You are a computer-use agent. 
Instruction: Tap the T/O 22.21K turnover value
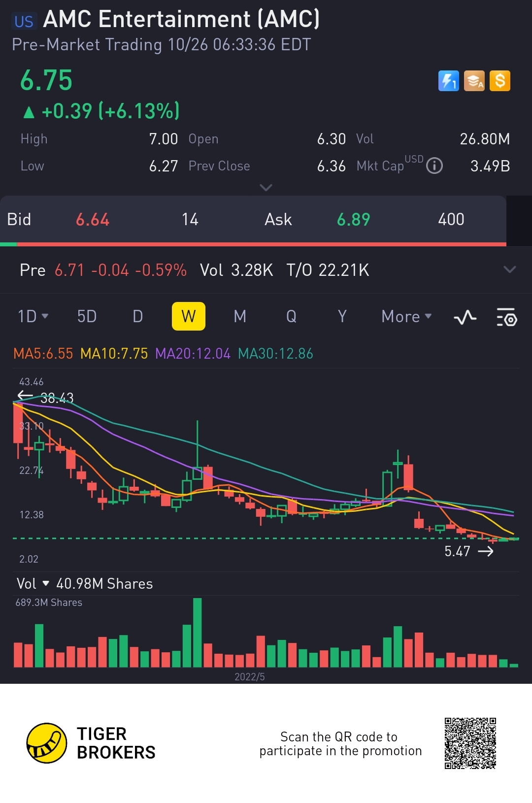coord(328,270)
